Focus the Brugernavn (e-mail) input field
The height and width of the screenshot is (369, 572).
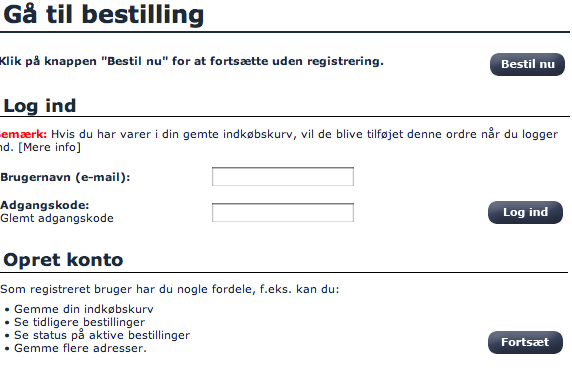point(283,176)
